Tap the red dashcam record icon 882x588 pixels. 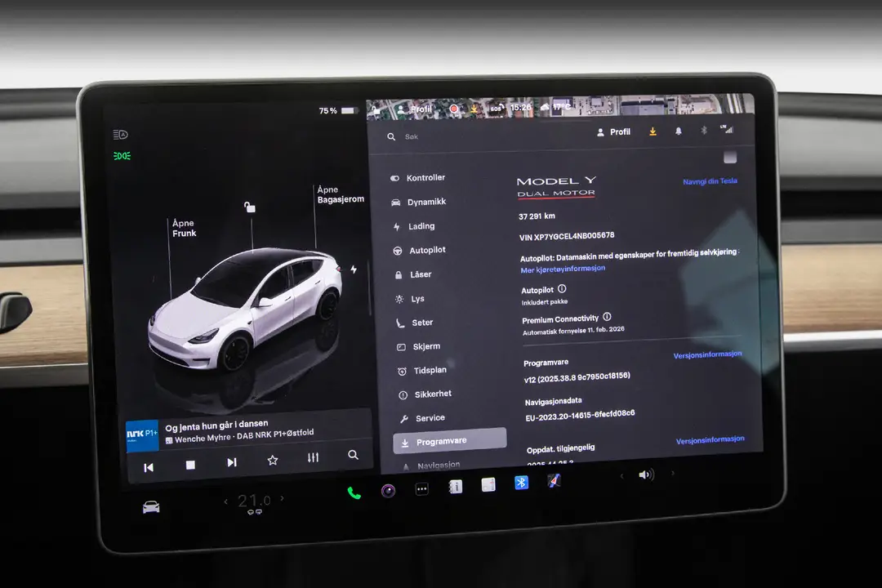[x=454, y=109]
